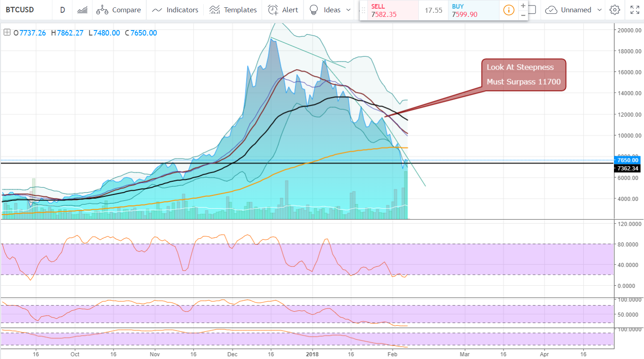Click the 'Must Surpass 11700' callout text
This screenshot has height=359, width=644.
[524, 82]
